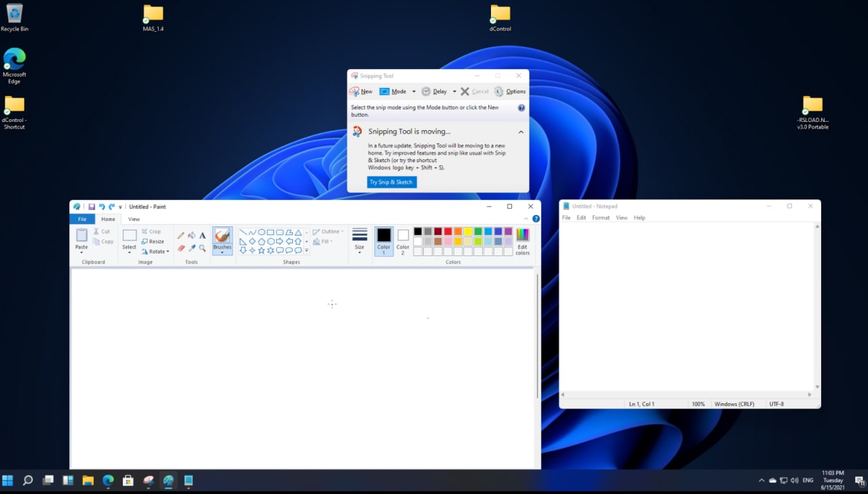Pick the right arrow shape
Viewport: 868px width, 494px height.
[279, 241]
